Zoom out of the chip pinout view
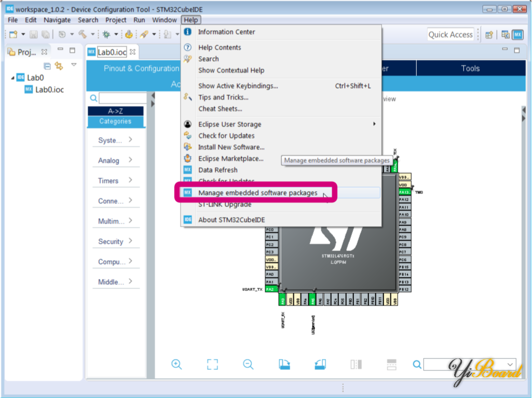Screen dimensions: 532x398 coord(248,364)
